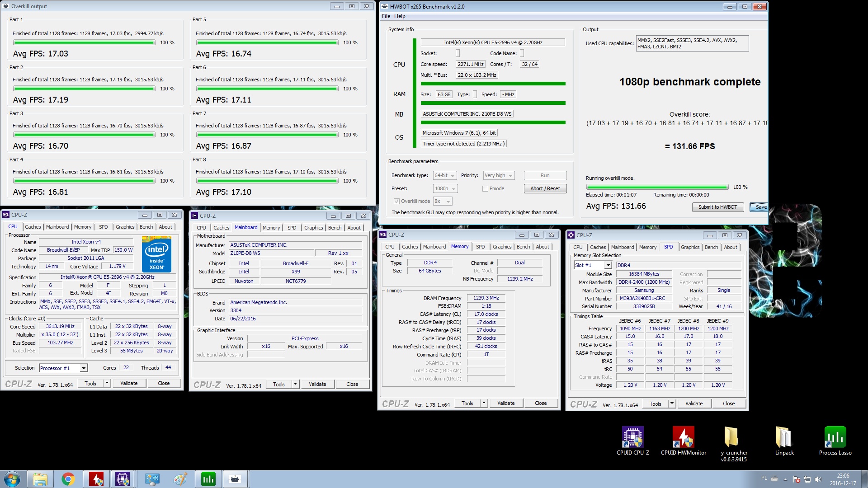Open the Preset 1080p dropdown
Screen dimensions: 868x488
[x=445, y=188]
